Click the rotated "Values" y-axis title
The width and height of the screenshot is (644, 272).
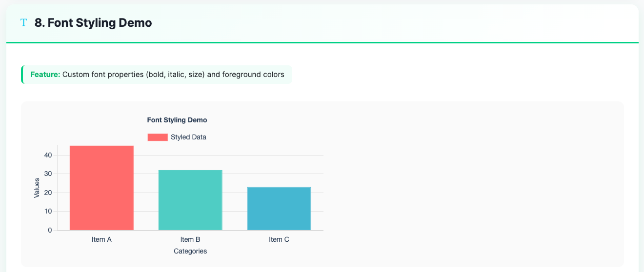tap(37, 188)
